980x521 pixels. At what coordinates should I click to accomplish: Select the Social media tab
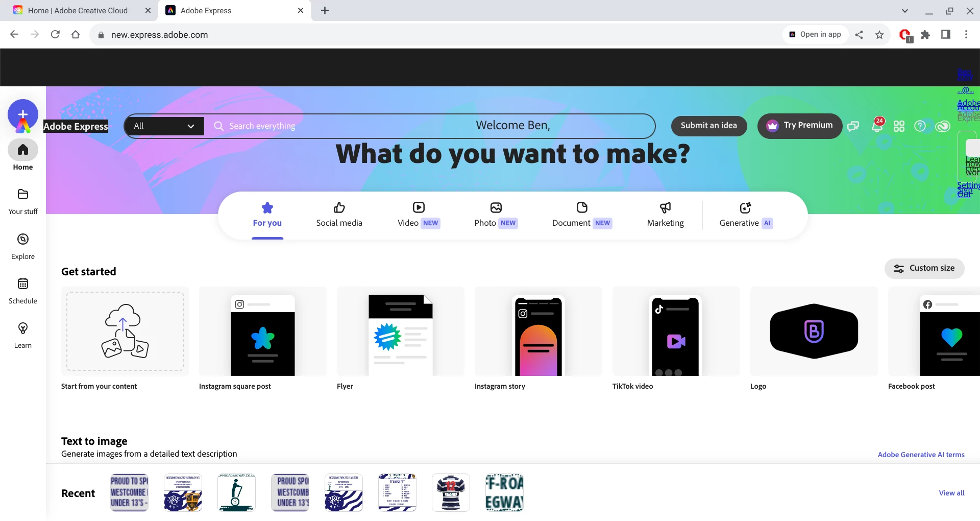point(339,215)
